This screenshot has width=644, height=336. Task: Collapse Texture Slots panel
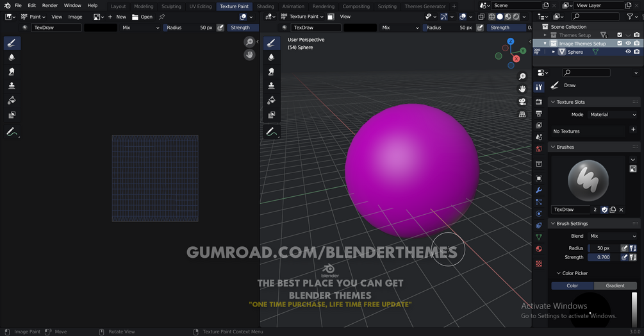click(x=553, y=102)
